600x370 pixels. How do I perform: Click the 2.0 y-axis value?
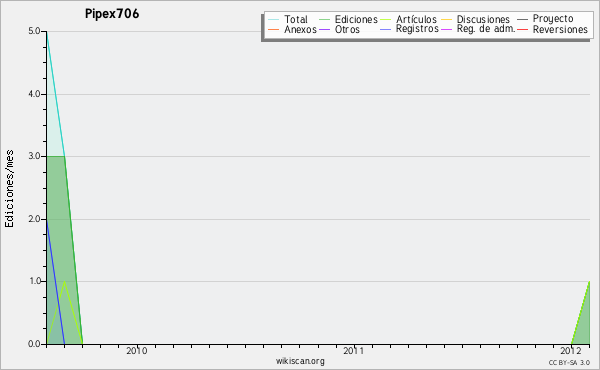point(34,219)
